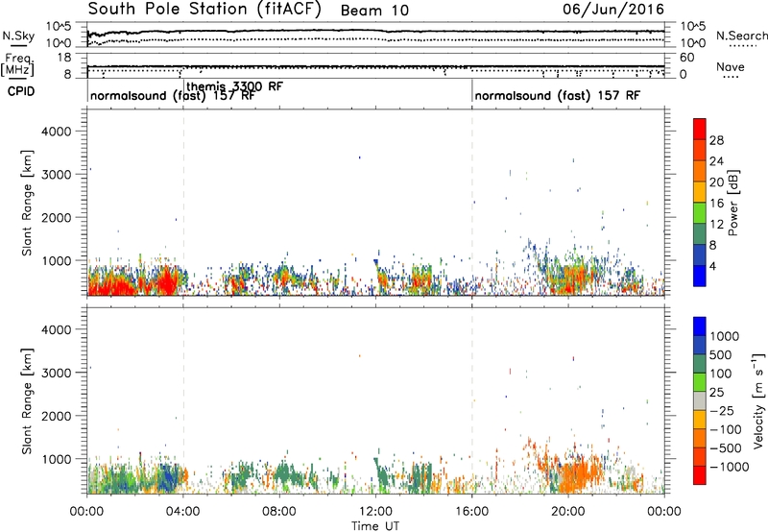Click the bright blue bottom segment of the power colorbar

click(700, 276)
